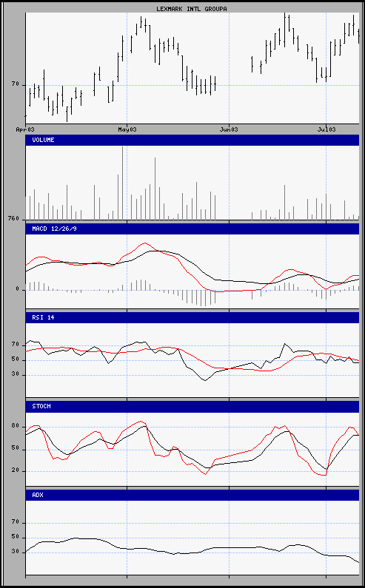Click the 50 label on STOCH axis
The height and width of the screenshot is (588, 365).
[x=16, y=448]
